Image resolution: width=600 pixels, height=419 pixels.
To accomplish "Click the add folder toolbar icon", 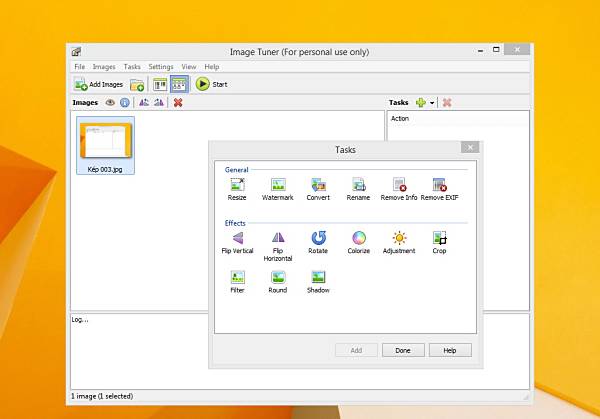I will (x=137, y=85).
